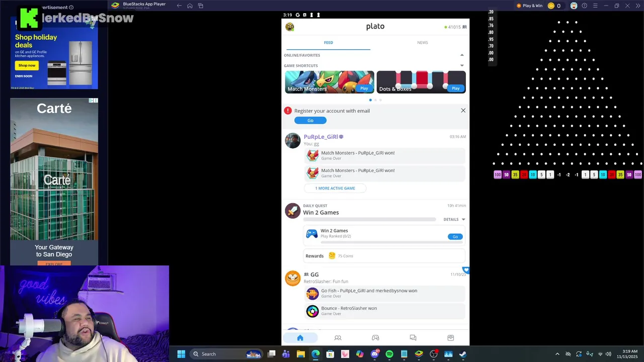Open BlueStacks multi-instance icon

pyautogui.click(x=201, y=6)
